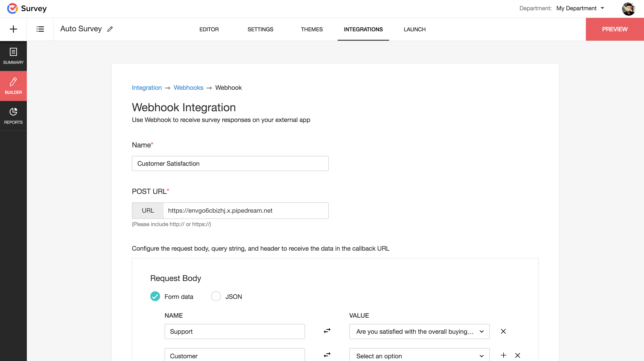Screen dimensions: 644x361
Task: Click the survey list menu icon
Action: tap(40, 29)
